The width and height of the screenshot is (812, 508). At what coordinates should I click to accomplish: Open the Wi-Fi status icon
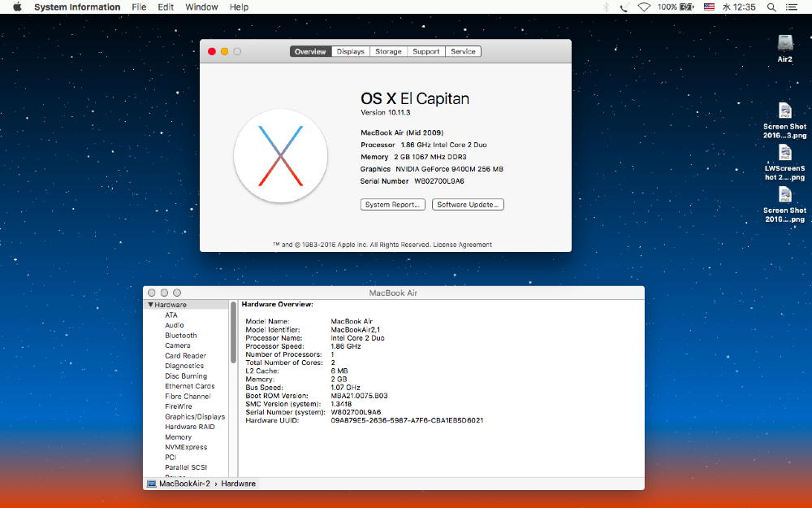(x=644, y=7)
